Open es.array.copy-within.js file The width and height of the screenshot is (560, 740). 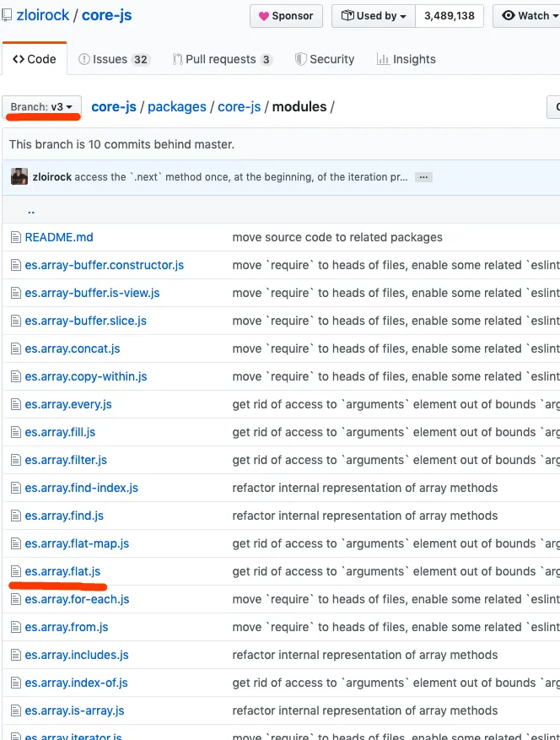pyautogui.click(x=86, y=376)
